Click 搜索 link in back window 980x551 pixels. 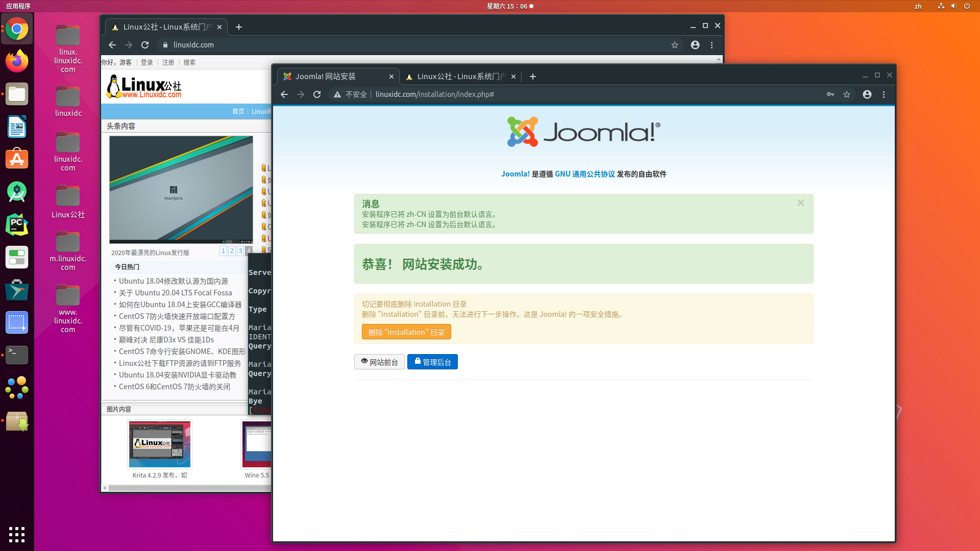pos(189,62)
